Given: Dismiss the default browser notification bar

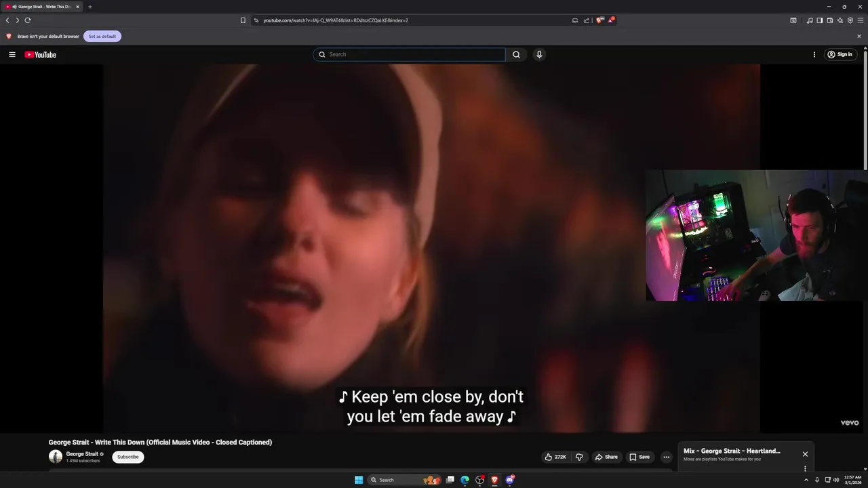Looking at the screenshot, I should [x=859, y=36].
